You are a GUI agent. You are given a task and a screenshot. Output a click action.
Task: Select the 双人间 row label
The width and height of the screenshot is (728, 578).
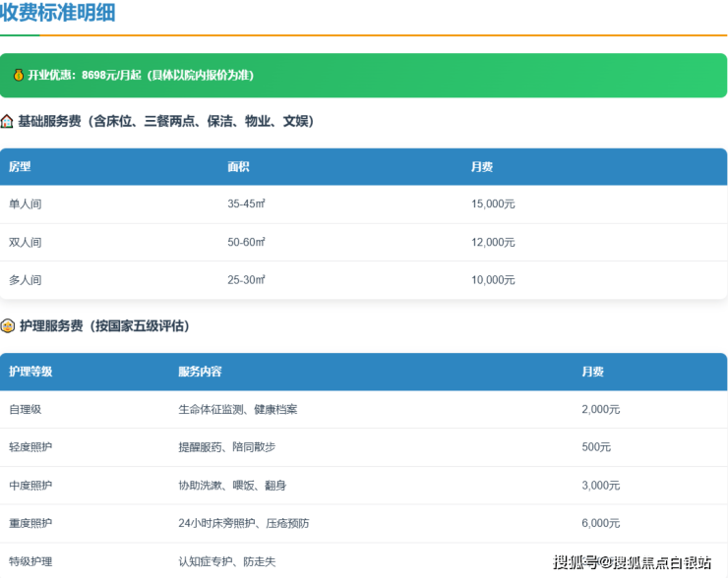(26, 242)
